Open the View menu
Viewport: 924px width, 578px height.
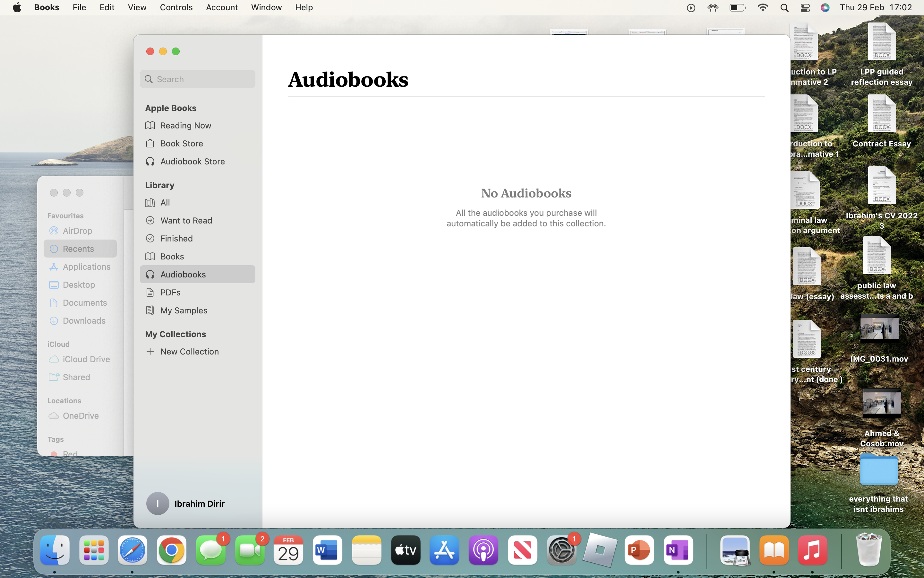click(x=137, y=8)
